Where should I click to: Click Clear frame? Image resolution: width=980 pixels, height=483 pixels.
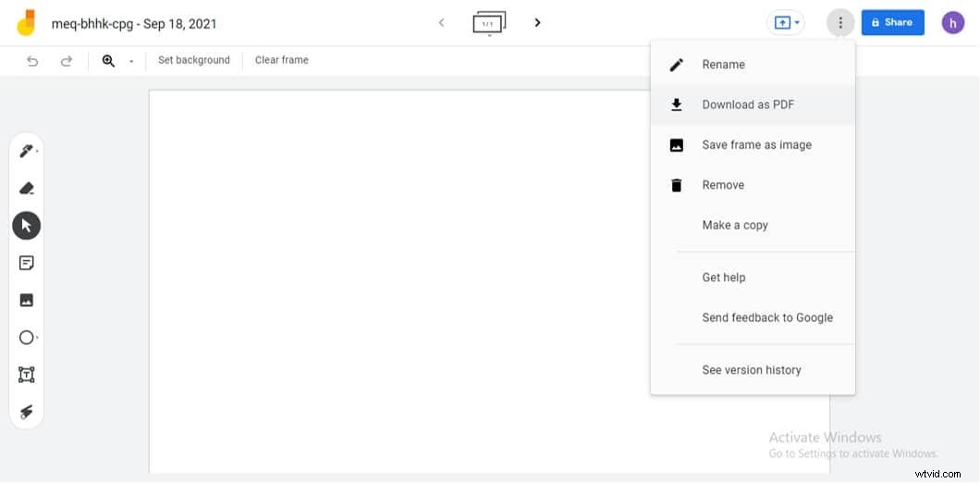point(282,60)
